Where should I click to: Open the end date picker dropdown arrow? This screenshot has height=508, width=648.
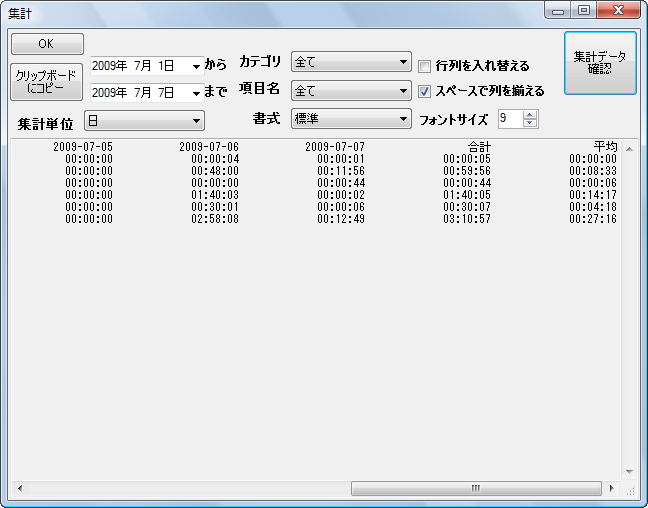click(x=196, y=93)
